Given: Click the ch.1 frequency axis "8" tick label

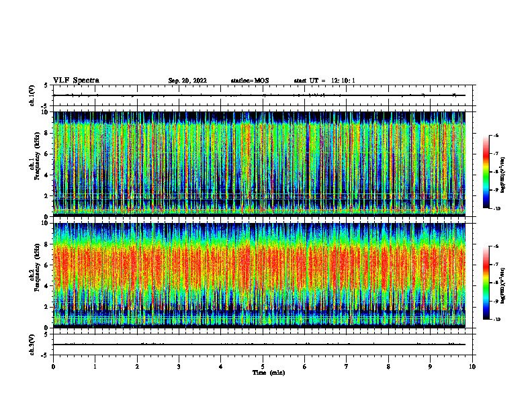Looking at the screenshot, I should pyautogui.click(x=46, y=133).
